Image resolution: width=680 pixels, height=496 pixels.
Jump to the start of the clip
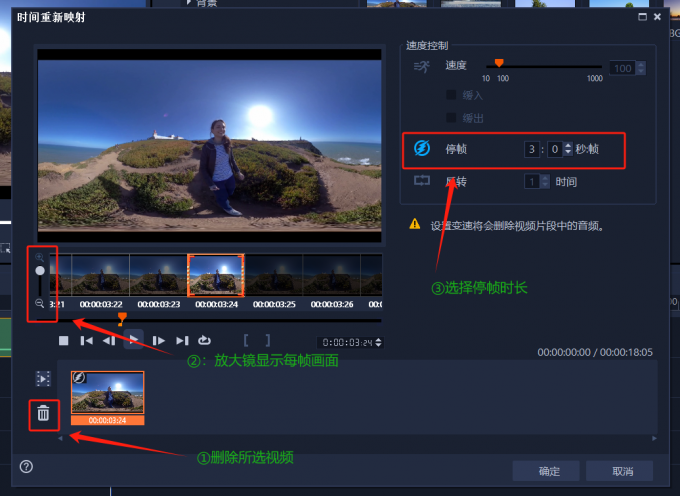pos(86,341)
